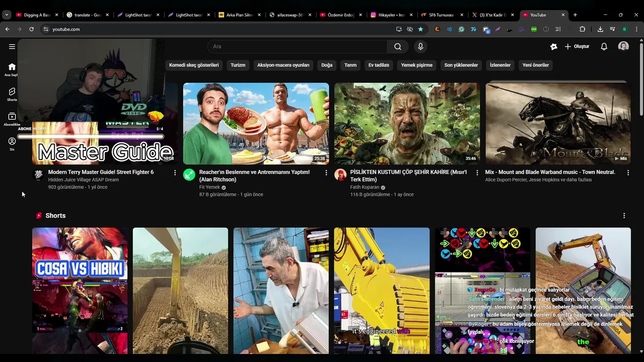Open Mount and Blade Warband music mix title

pos(550,172)
